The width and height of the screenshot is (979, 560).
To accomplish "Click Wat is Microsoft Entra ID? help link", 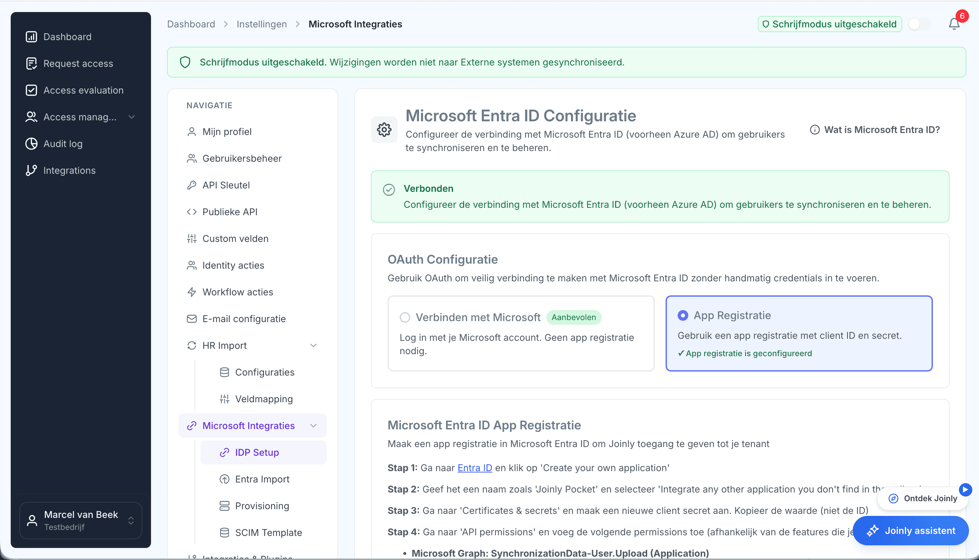I will 875,130.
